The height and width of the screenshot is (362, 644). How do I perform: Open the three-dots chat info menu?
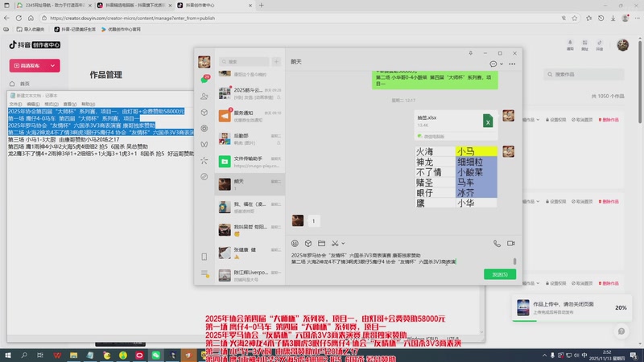pyautogui.click(x=512, y=64)
